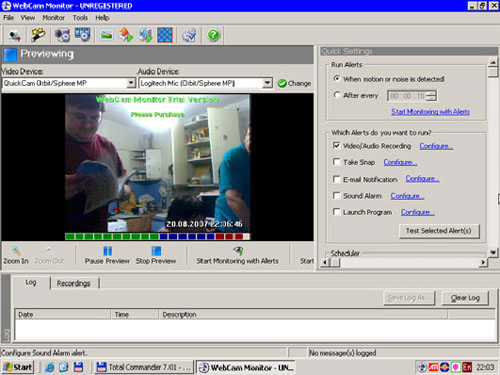Click the WebCam Monitor taskbar button

click(245, 367)
